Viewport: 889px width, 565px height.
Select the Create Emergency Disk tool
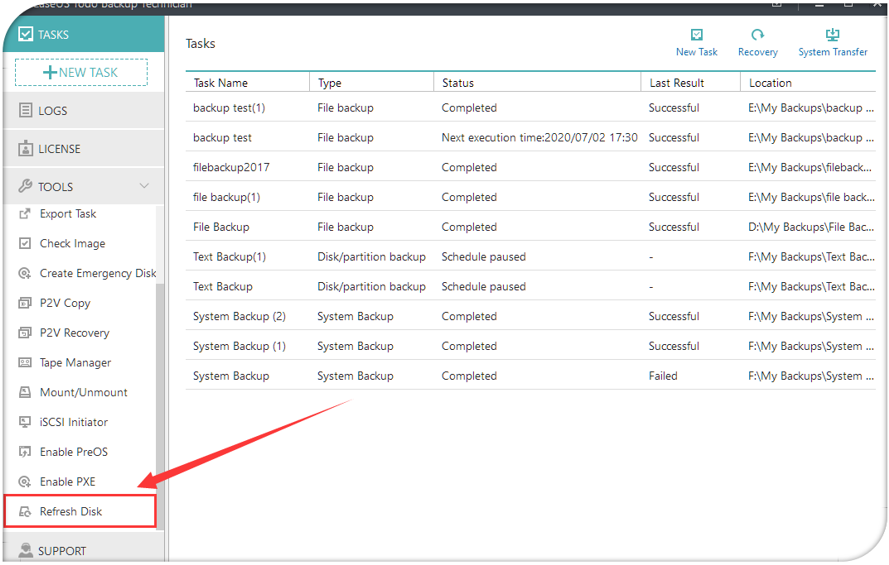pos(97,274)
